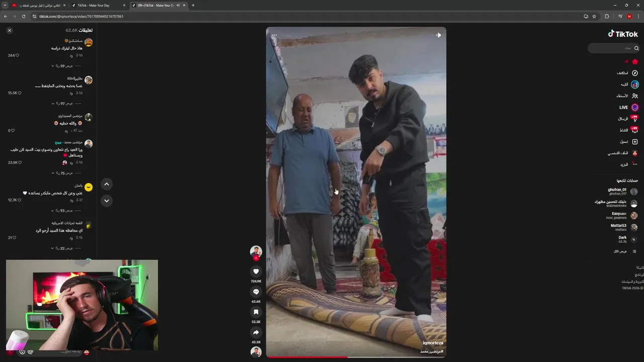Screen dimensions: 644x362
Task: Click the address bar URL
Action: [x=81, y=16]
